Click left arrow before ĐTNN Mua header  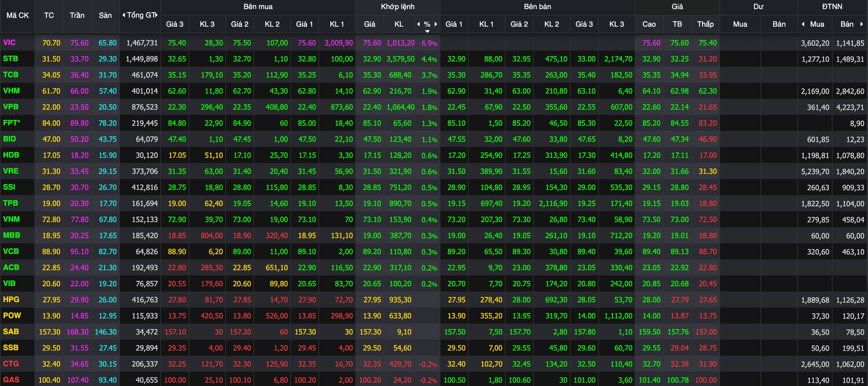point(803,24)
